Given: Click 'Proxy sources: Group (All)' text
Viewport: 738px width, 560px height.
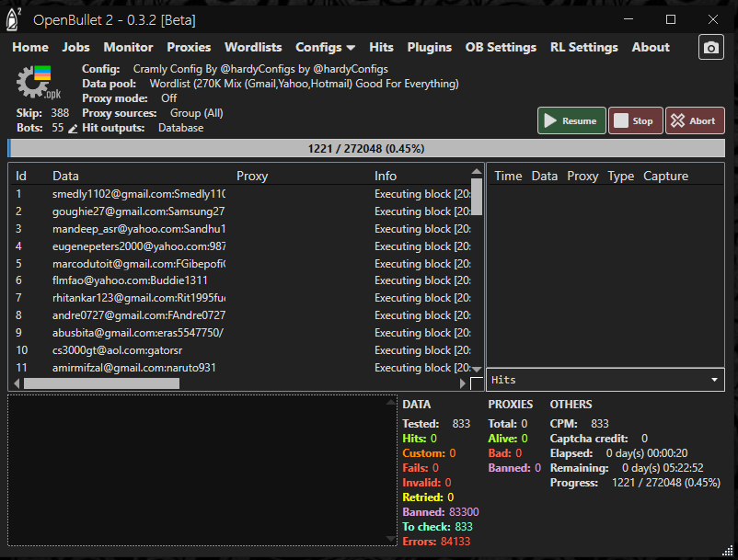Looking at the screenshot, I should pyautogui.click(x=153, y=113).
